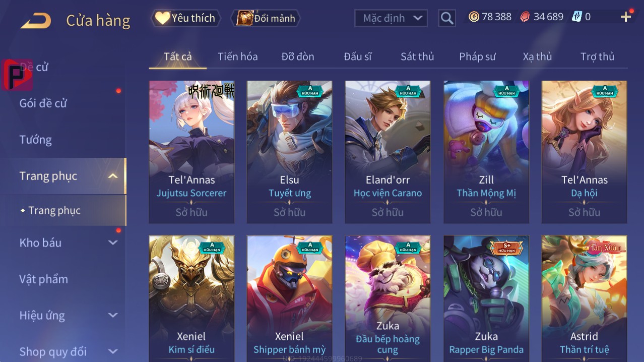Open Yêu thích heart favorites
Image resolution: width=644 pixels, height=362 pixels.
coord(185,18)
